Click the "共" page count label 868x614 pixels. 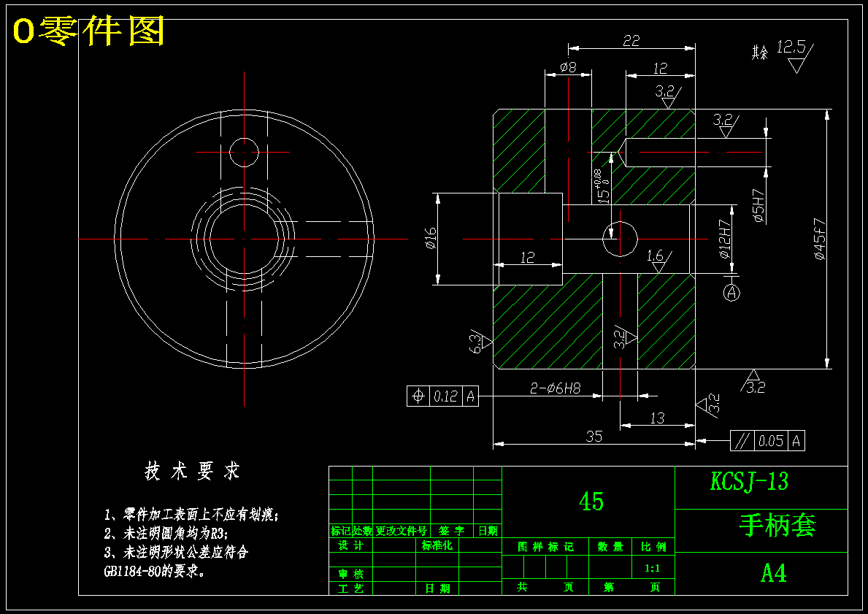coord(522,588)
